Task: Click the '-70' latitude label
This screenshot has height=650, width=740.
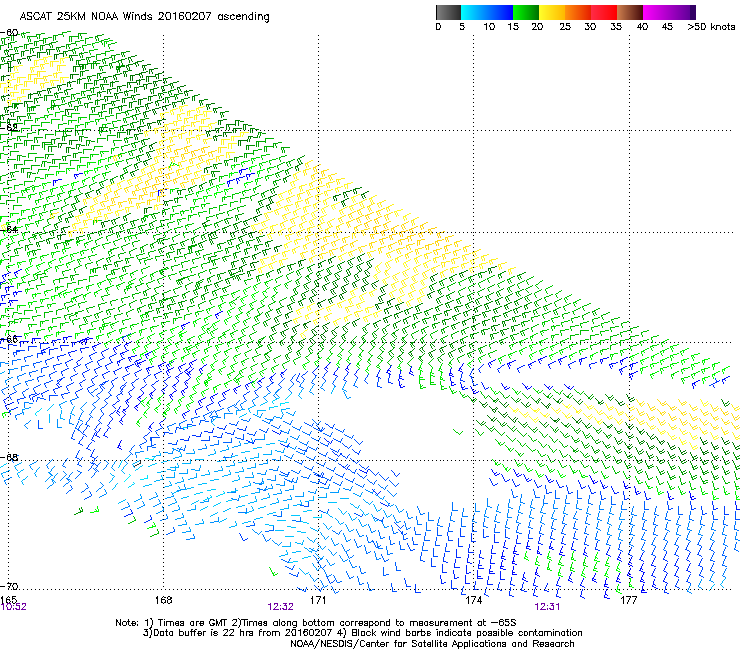Action: [x=9, y=586]
